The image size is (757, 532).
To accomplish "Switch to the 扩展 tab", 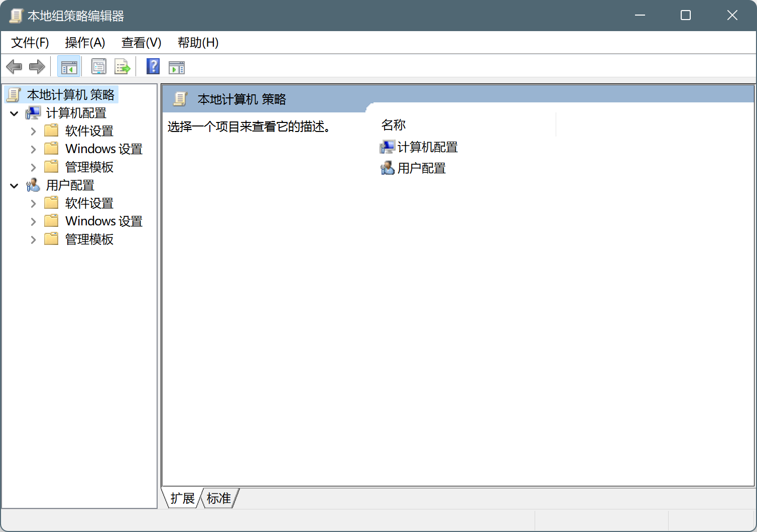I will [x=182, y=498].
